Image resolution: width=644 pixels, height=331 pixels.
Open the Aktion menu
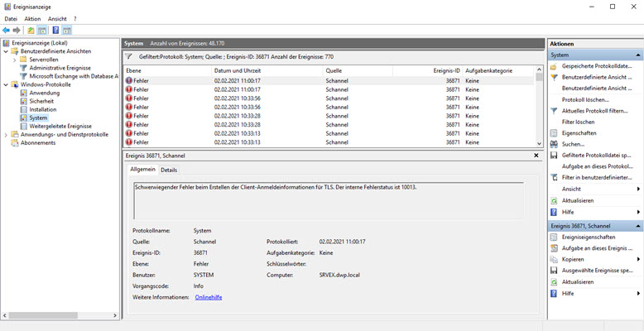click(32, 18)
